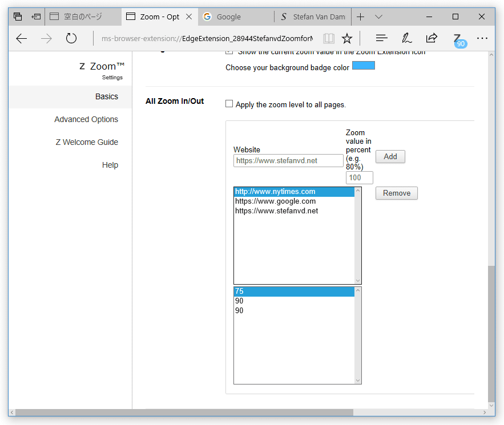Switch to the Stefan Van Dam tab
504x425 pixels.
pyautogui.click(x=313, y=17)
